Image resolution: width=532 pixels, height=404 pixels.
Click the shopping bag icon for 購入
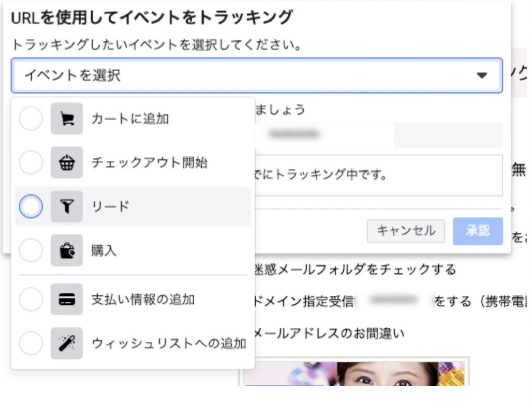[x=67, y=251]
